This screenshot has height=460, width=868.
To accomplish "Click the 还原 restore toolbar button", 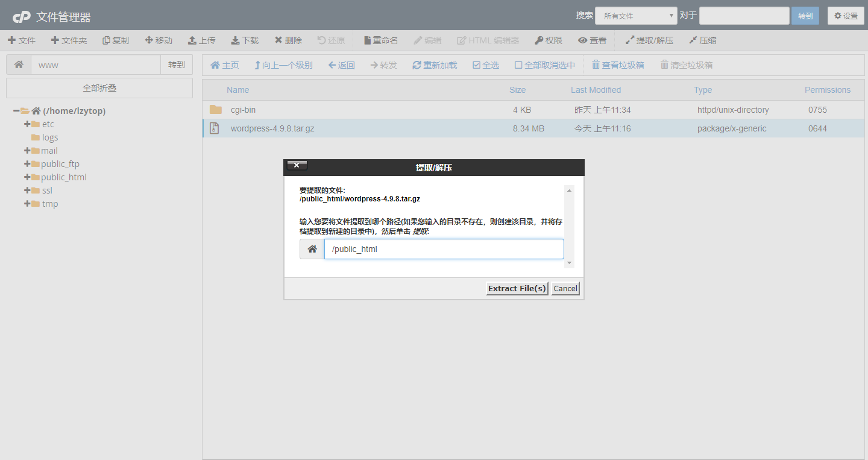I will click(332, 40).
